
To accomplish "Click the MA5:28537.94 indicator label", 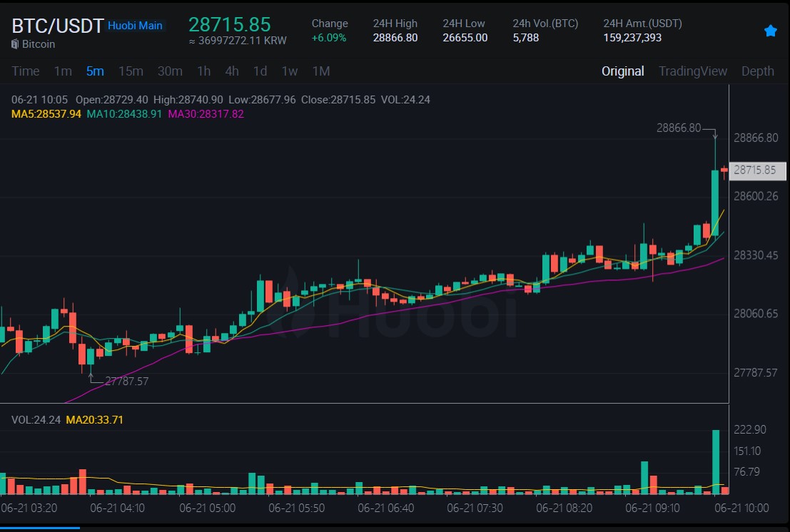I will pos(46,114).
